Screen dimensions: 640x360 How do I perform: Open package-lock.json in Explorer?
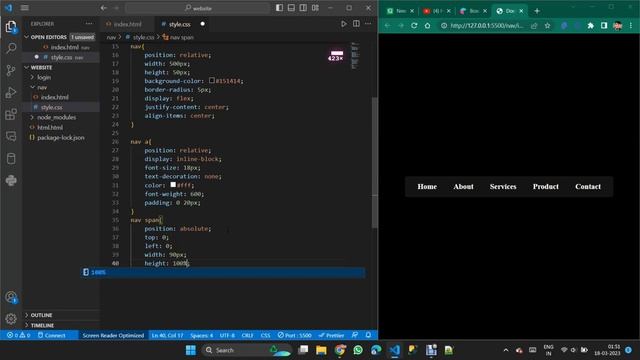[61, 138]
